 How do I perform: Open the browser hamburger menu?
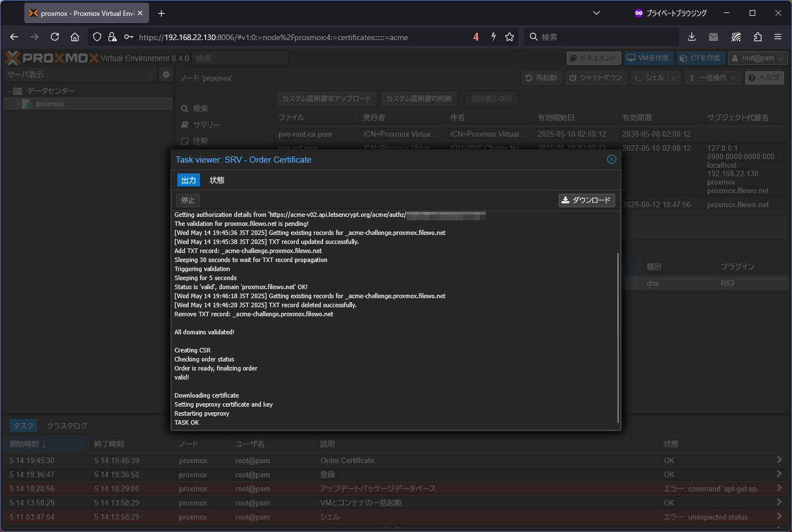point(778,37)
